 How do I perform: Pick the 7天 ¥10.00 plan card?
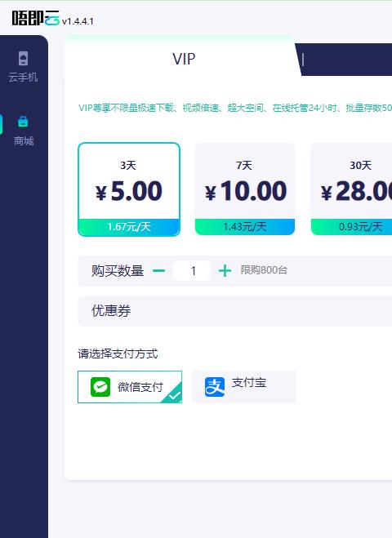pyautogui.click(x=245, y=189)
